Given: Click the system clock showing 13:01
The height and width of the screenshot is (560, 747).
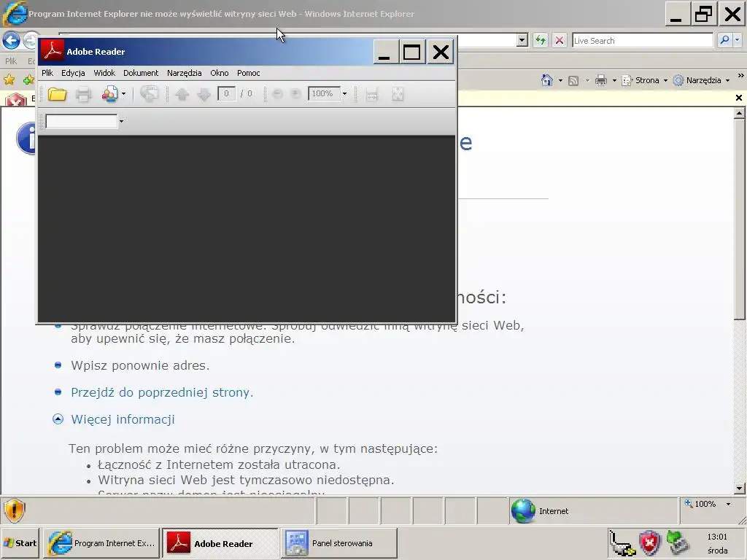Looking at the screenshot, I should click(x=717, y=537).
